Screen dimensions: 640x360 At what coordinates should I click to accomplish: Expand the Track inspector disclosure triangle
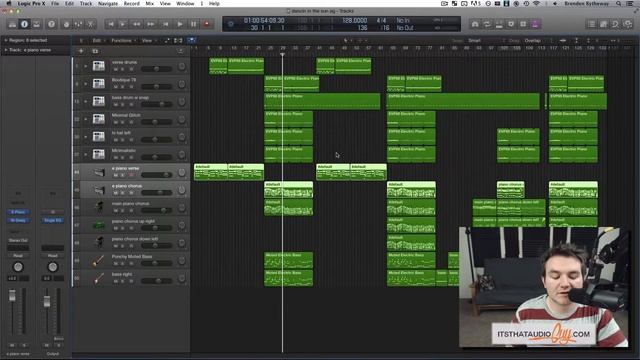6,50
